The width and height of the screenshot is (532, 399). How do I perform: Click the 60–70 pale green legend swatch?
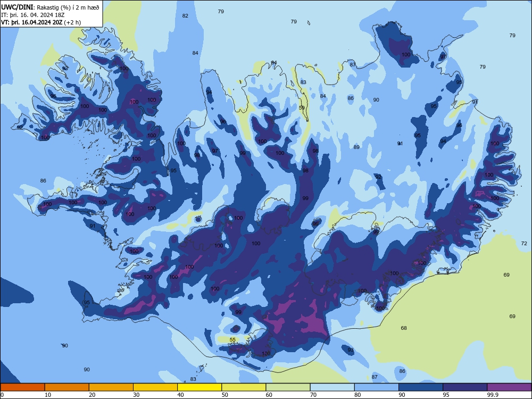point(288,387)
